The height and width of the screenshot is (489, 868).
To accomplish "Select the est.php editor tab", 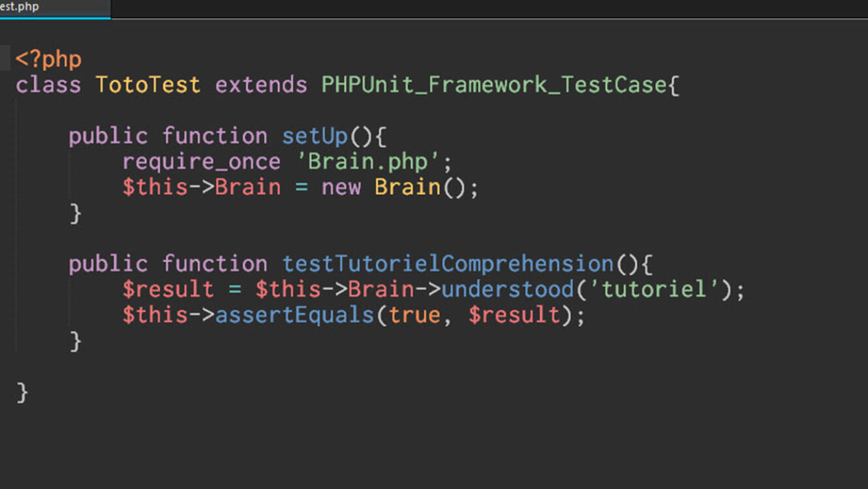I will [20, 7].
